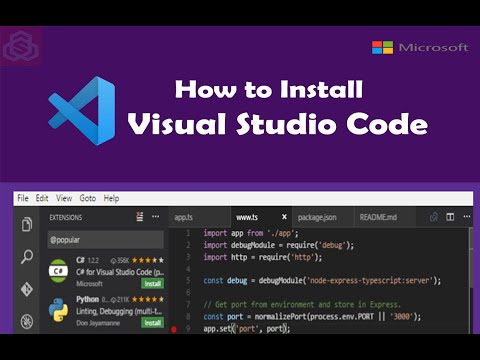
Task: Install the C# extension
Action: point(153,284)
